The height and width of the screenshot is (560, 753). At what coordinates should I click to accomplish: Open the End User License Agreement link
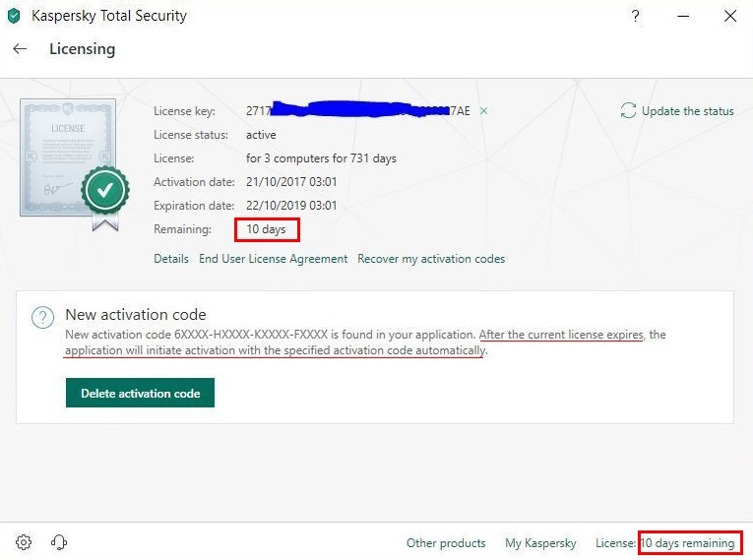pyautogui.click(x=273, y=259)
